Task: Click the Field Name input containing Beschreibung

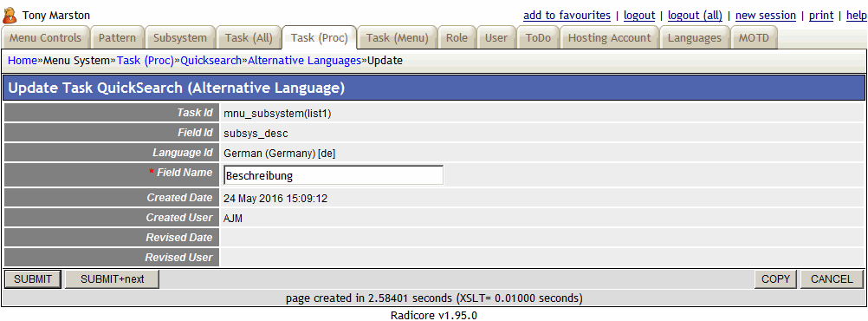Action: point(334,175)
